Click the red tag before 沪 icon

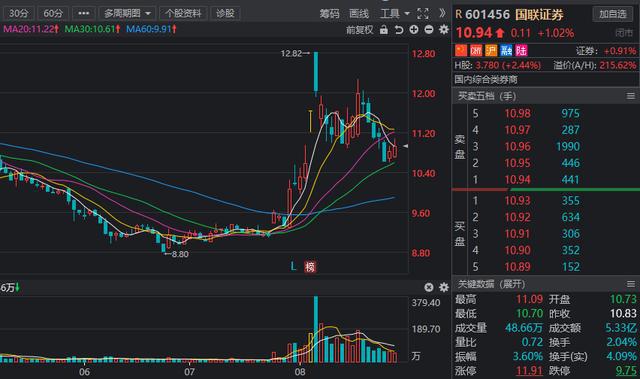click(x=476, y=51)
